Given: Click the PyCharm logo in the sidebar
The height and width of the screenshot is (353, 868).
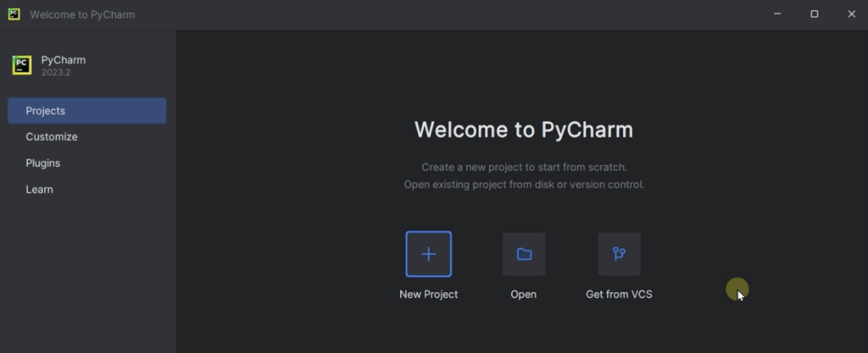Looking at the screenshot, I should (x=22, y=65).
